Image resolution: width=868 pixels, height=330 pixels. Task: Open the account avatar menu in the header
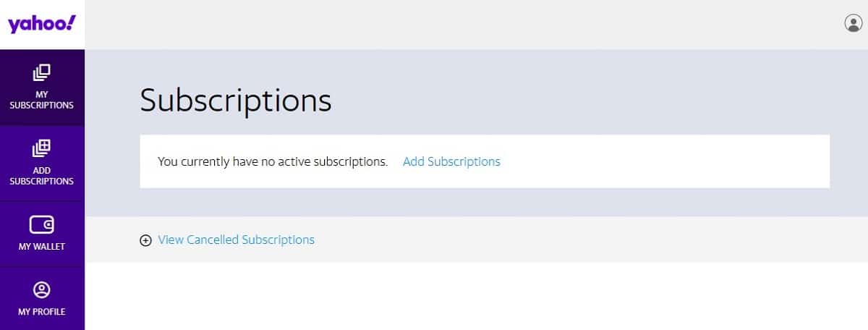coord(853,23)
